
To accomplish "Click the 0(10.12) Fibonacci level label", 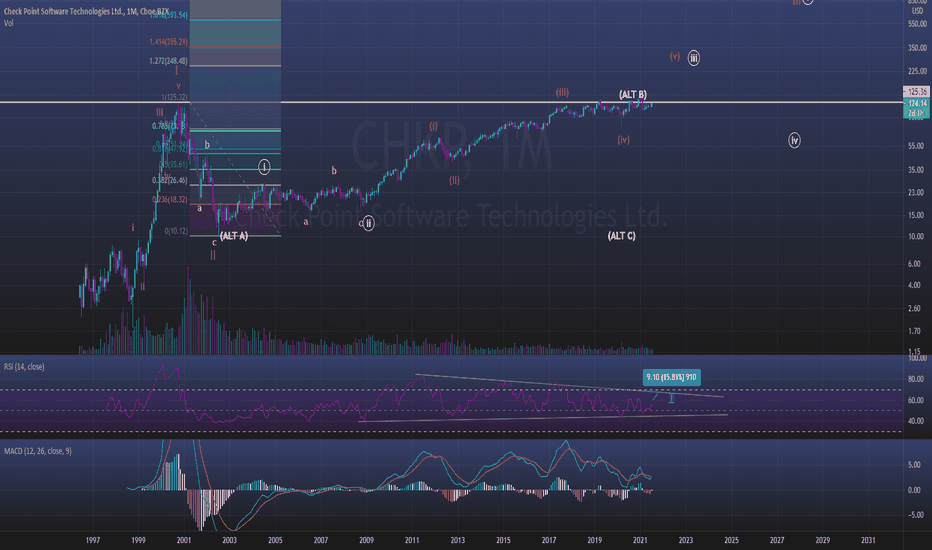I will (177, 231).
